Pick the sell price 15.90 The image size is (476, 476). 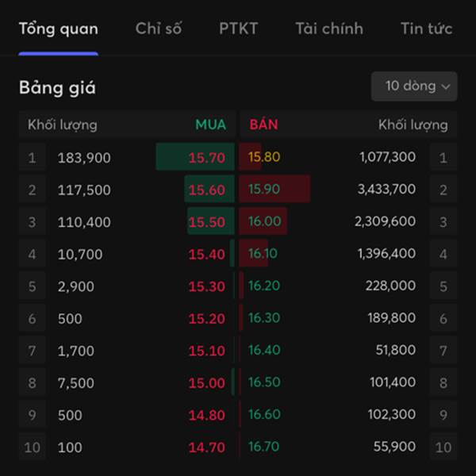(264, 190)
